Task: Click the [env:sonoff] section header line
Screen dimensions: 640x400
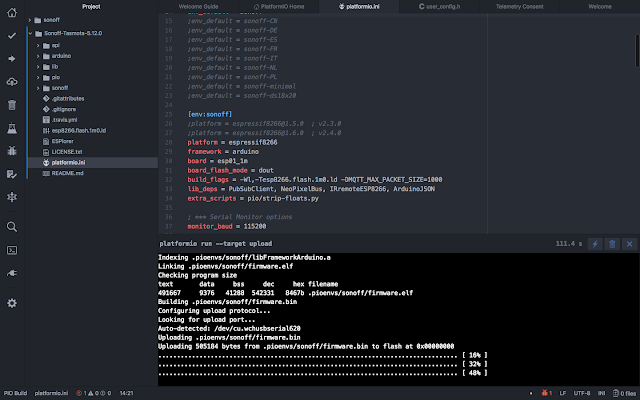Action: pyautogui.click(x=209, y=114)
